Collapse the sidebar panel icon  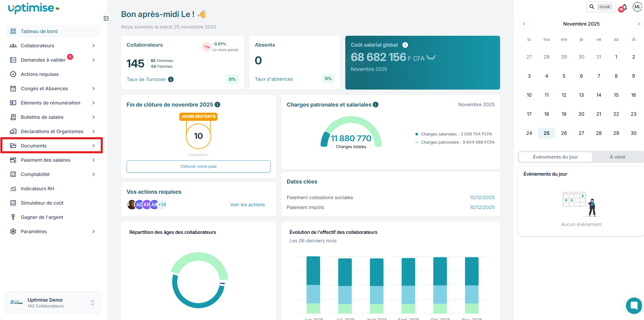tap(106, 18)
